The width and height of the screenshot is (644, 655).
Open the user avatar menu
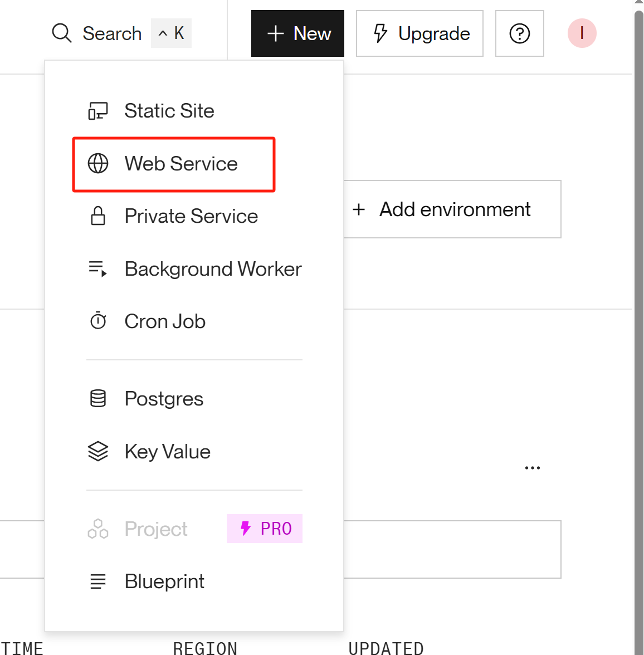(x=582, y=33)
